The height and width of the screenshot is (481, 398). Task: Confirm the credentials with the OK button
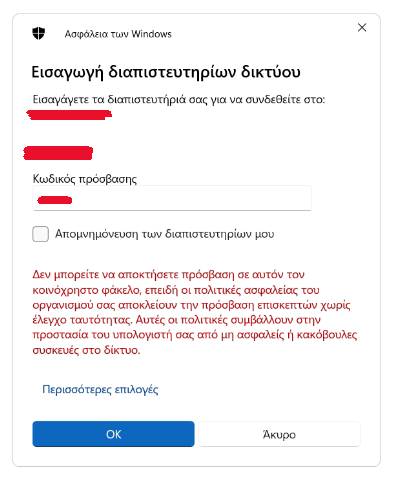pyautogui.click(x=113, y=434)
